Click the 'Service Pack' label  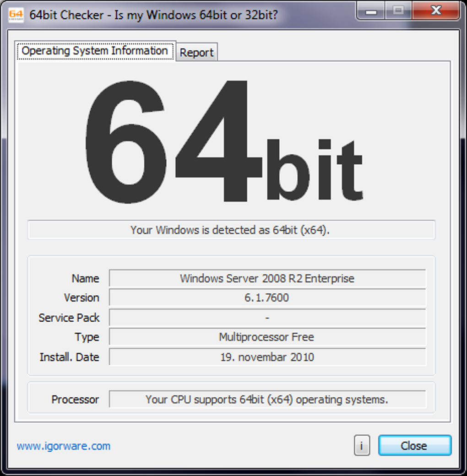click(69, 318)
